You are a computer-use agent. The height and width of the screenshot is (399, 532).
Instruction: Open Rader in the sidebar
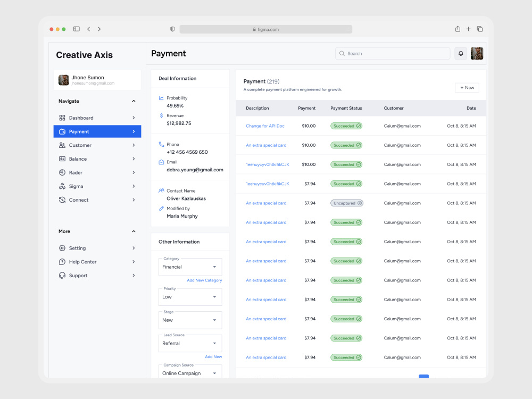pyautogui.click(x=97, y=172)
